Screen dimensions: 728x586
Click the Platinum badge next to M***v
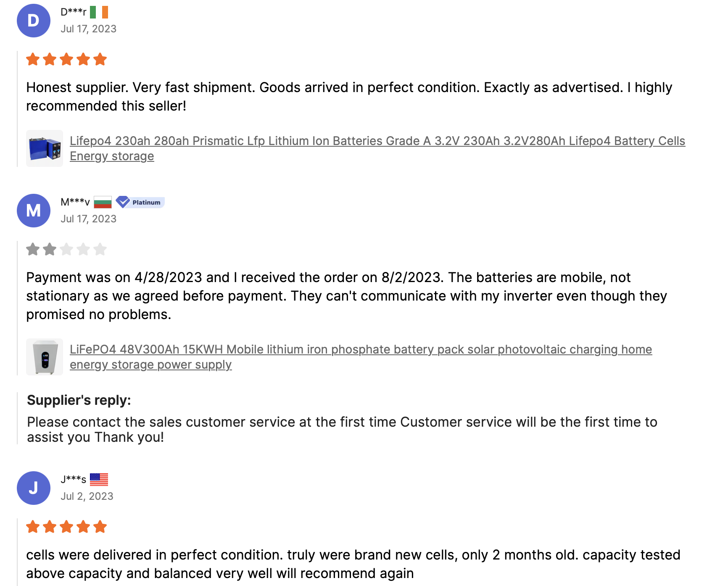(140, 202)
